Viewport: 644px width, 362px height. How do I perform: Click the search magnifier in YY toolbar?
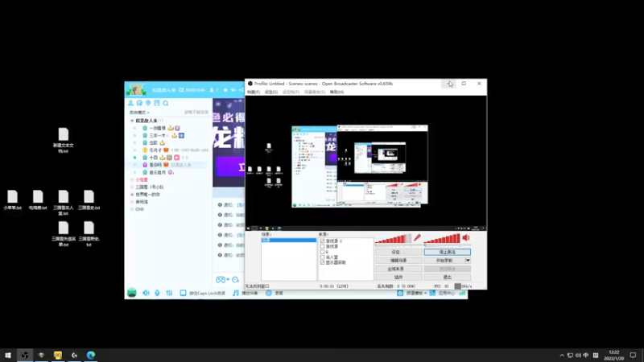[166, 104]
